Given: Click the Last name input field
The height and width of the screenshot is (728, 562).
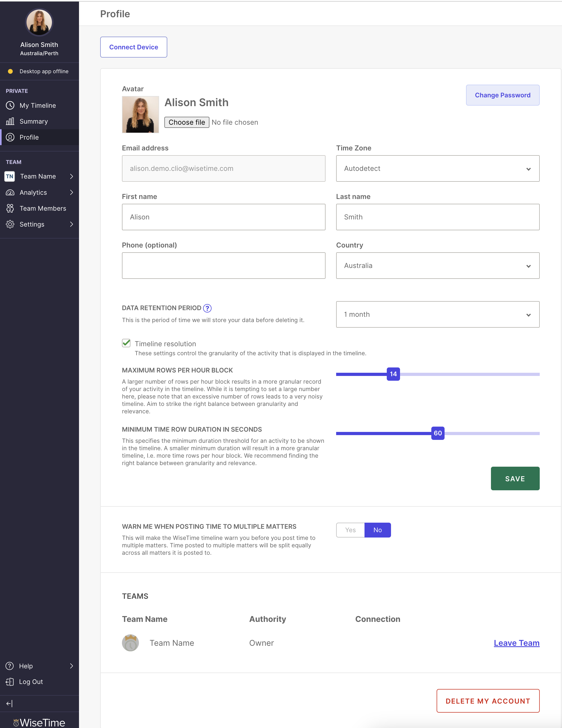Looking at the screenshot, I should (438, 217).
